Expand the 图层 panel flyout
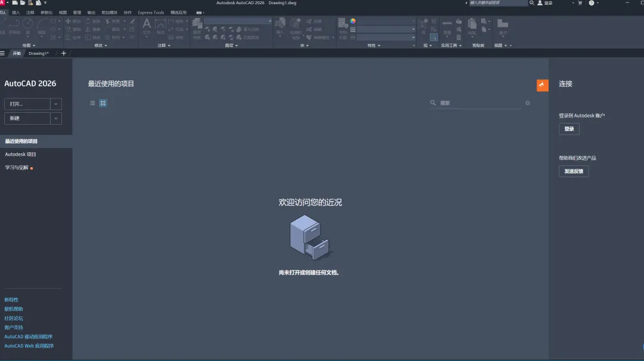Screen dimensions: 644x361 pyautogui.click(x=231, y=45)
